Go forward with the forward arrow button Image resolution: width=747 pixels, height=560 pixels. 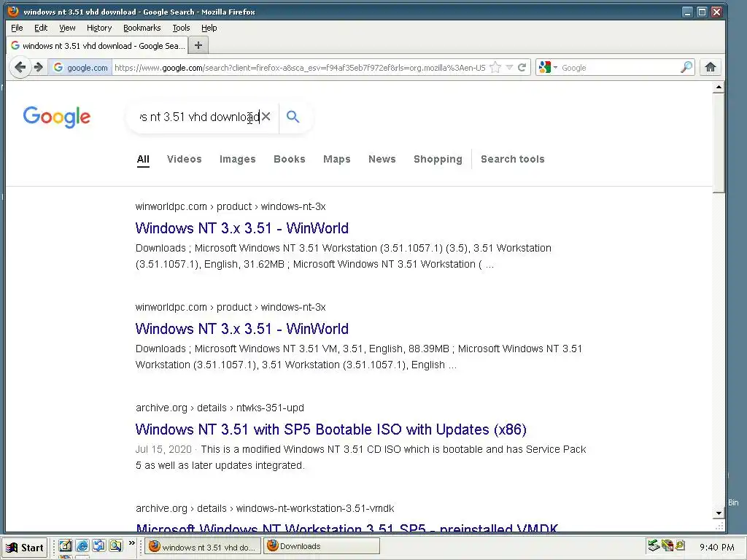(39, 67)
